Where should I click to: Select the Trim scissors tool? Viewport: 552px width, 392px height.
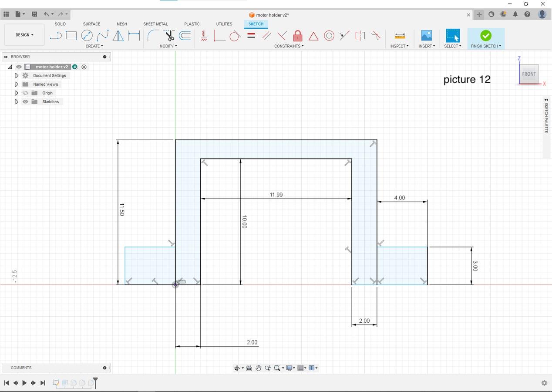click(x=169, y=36)
